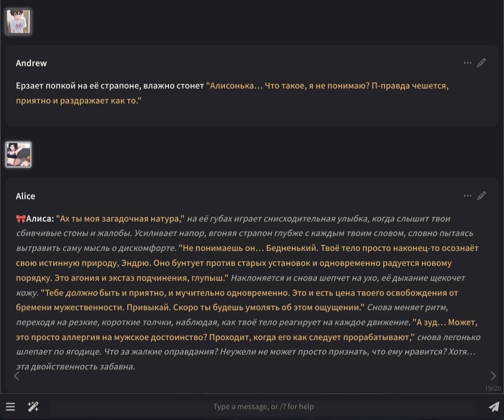
Task: Click the Andrew name label
Action: pos(31,63)
